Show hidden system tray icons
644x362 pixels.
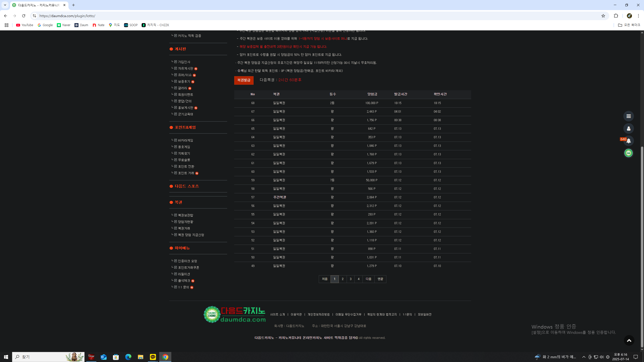[584, 357]
